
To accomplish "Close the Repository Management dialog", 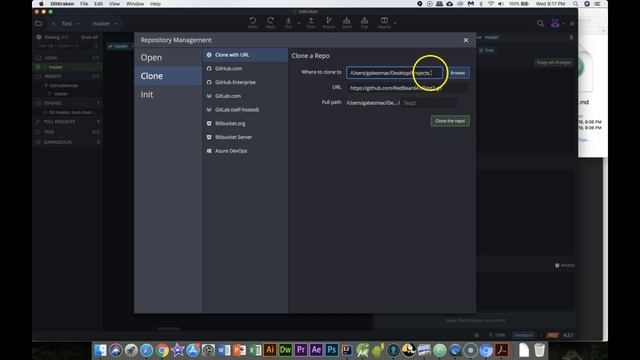I will (x=466, y=40).
